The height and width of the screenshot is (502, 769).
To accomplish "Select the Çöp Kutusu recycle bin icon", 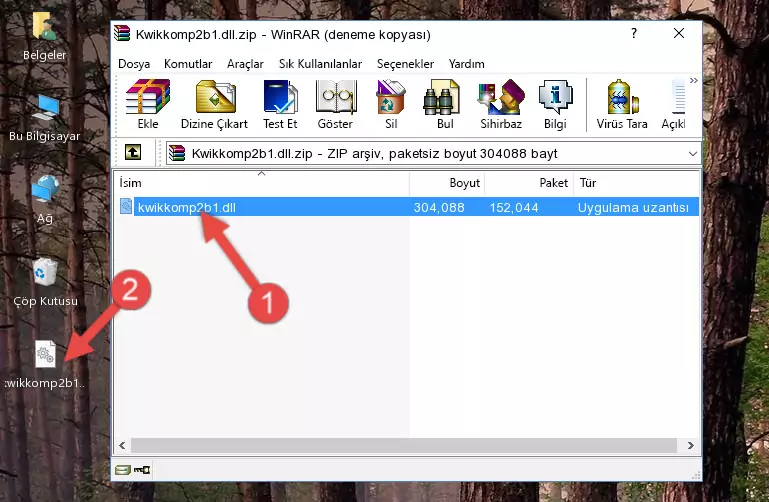I will pos(45,282).
